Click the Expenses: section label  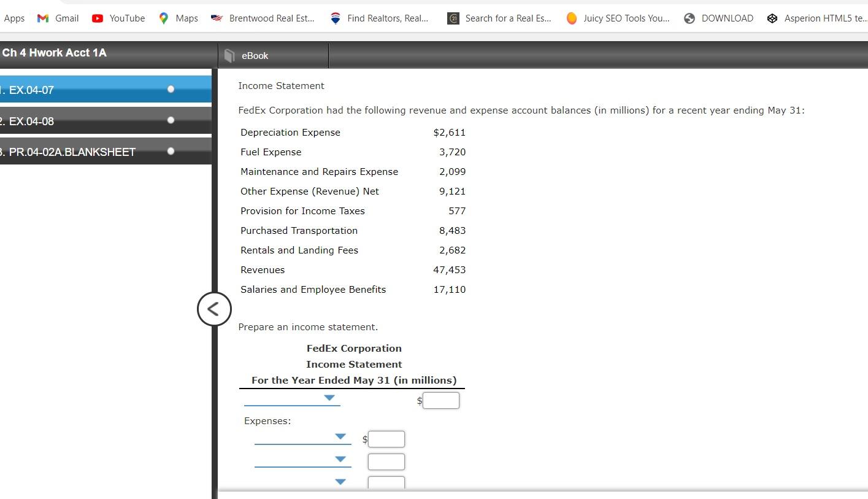(267, 421)
